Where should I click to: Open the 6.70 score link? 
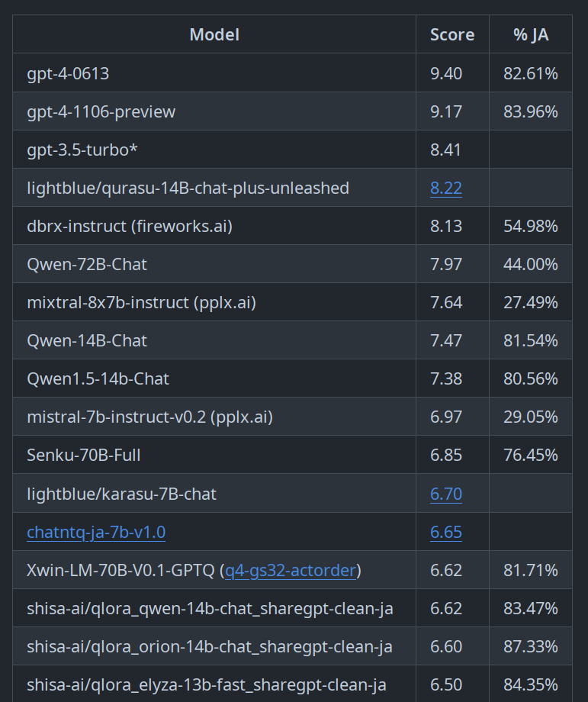(446, 494)
